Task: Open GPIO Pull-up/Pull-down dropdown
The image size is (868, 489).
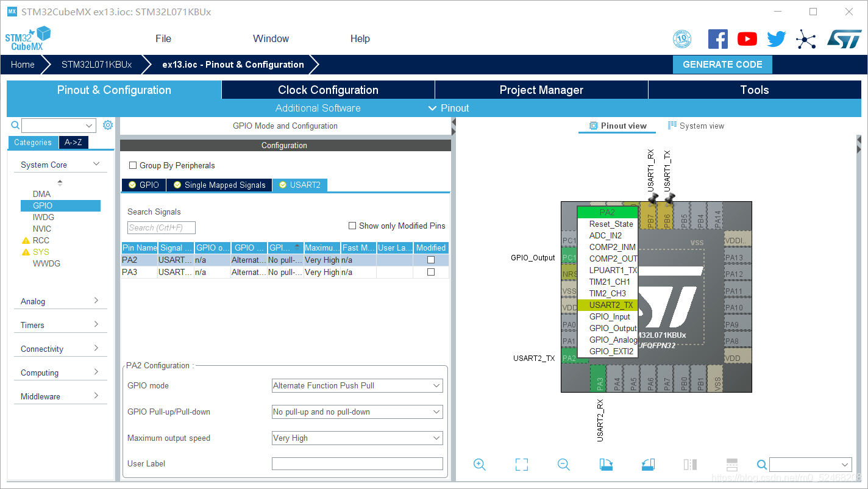Action: tap(357, 412)
